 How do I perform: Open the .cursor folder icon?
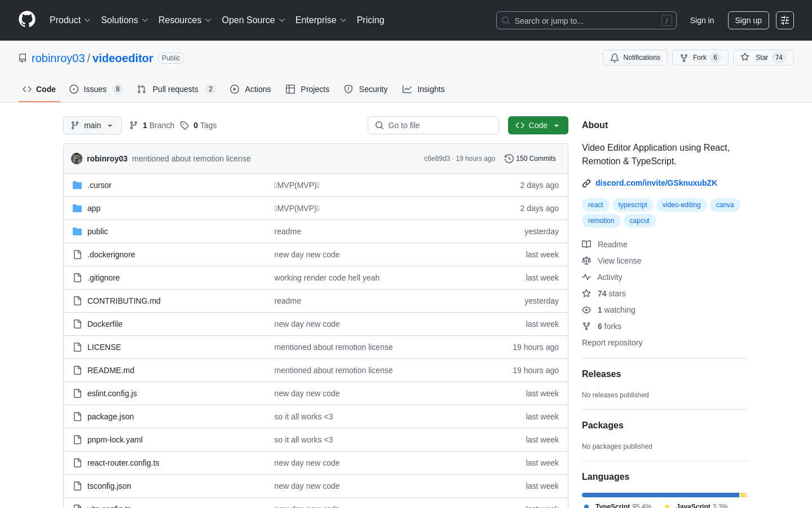pos(77,185)
